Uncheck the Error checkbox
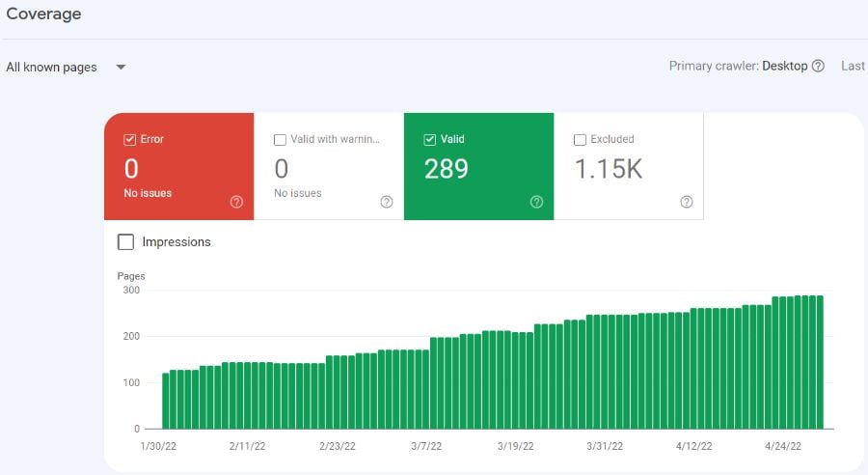This screenshot has height=475, width=868. click(129, 140)
